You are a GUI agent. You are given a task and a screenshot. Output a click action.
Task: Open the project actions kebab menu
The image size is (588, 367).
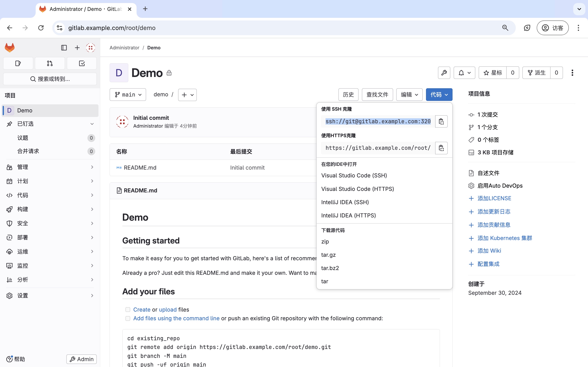click(572, 73)
